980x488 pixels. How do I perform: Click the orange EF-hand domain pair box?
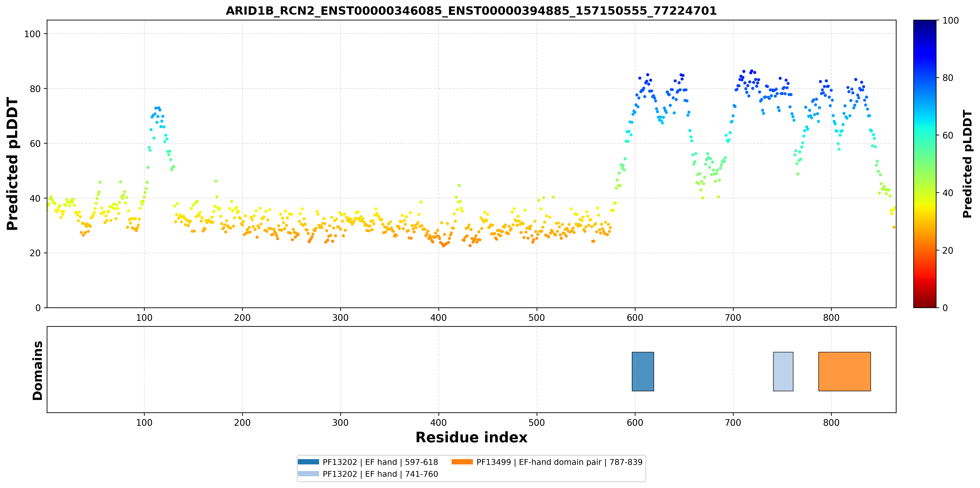click(x=844, y=371)
